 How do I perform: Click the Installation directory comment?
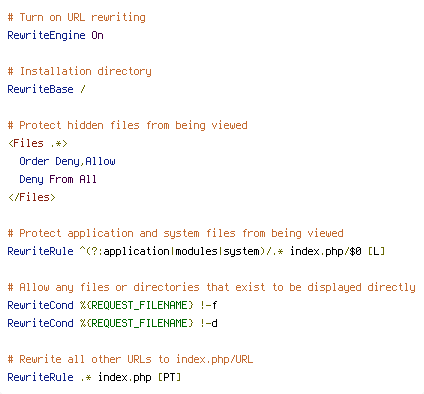click(79, 71)
